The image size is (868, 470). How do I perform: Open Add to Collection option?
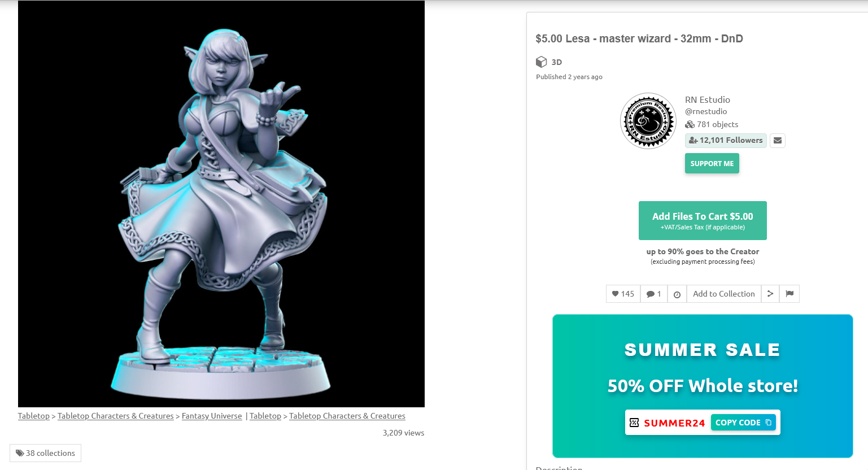pyautogui.click(x=723, y=294)
